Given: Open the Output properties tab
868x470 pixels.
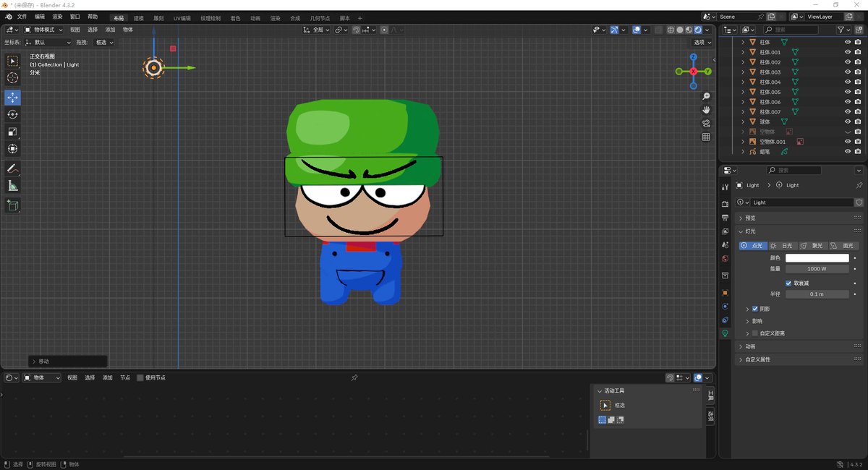Looking at the screenshot, I should pos(725,218).
